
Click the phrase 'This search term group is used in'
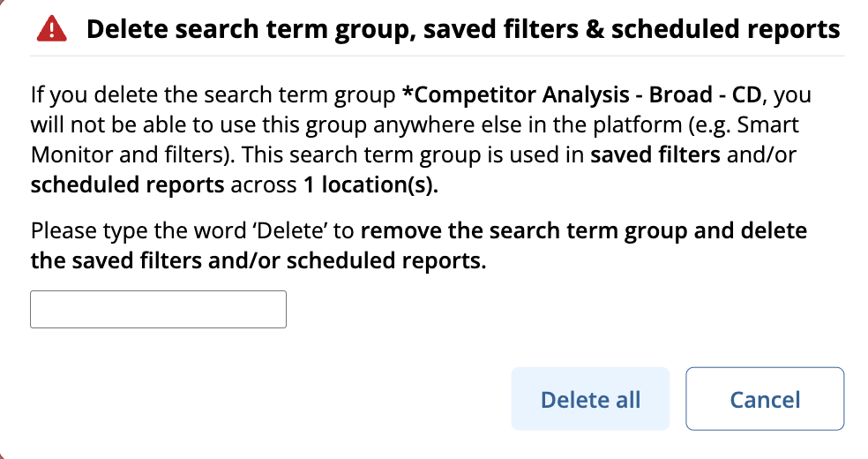413,154
